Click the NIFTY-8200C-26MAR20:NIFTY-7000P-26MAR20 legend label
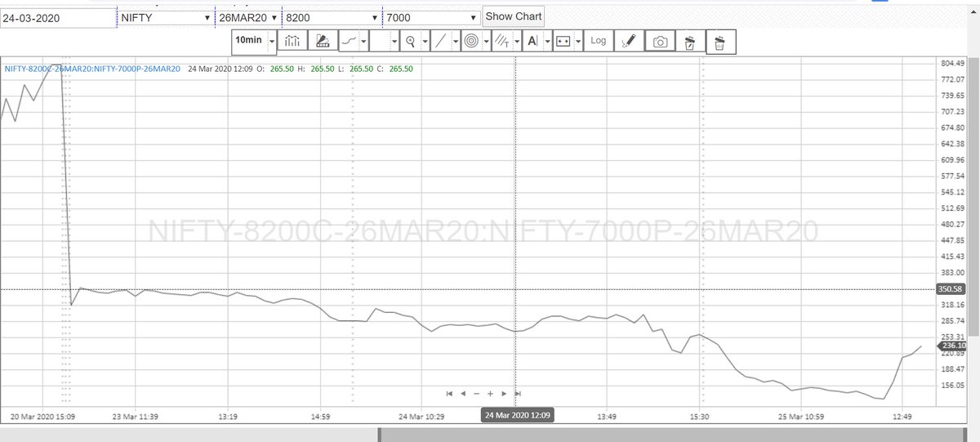 [92, 69]
